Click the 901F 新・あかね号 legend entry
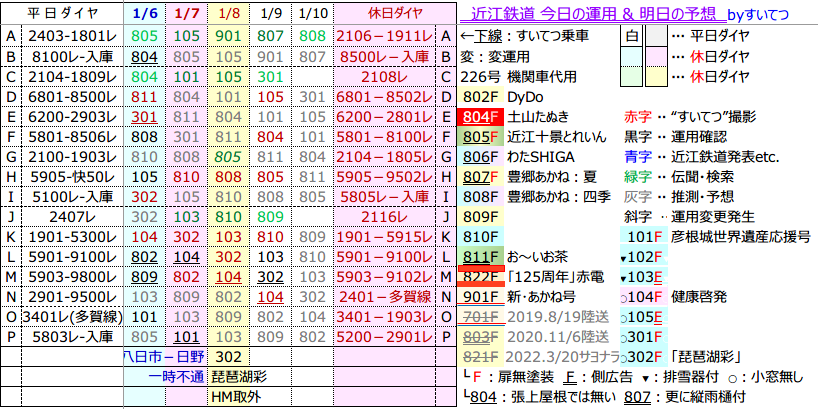The width and height of the screenshot is (818, 409). tap(518, 297)
